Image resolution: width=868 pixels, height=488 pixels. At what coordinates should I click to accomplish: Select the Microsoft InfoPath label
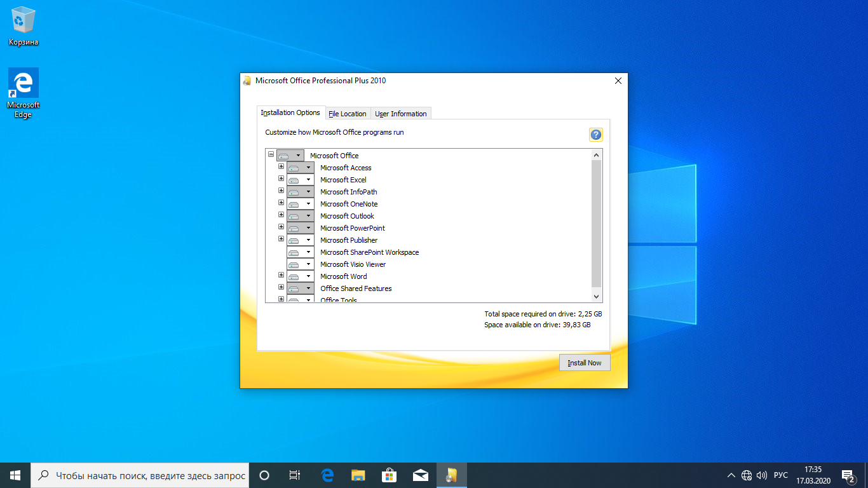(349, 192)
